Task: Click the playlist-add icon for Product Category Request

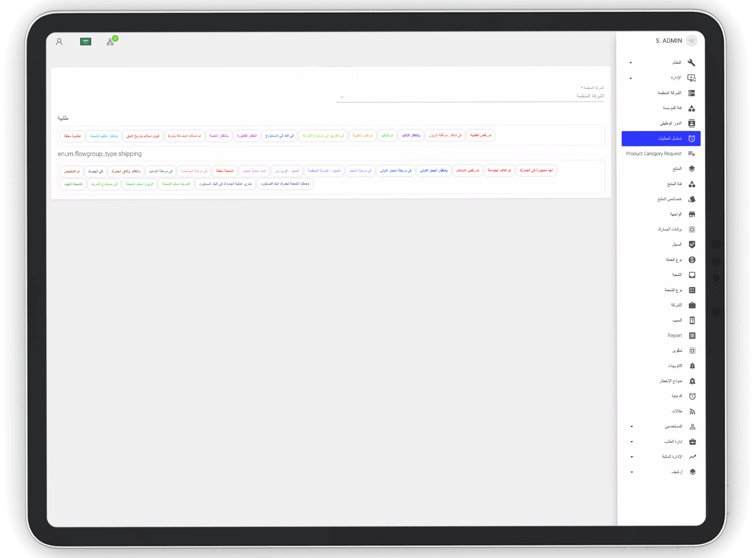Action: pyautogui.click(x=691, y=154)
